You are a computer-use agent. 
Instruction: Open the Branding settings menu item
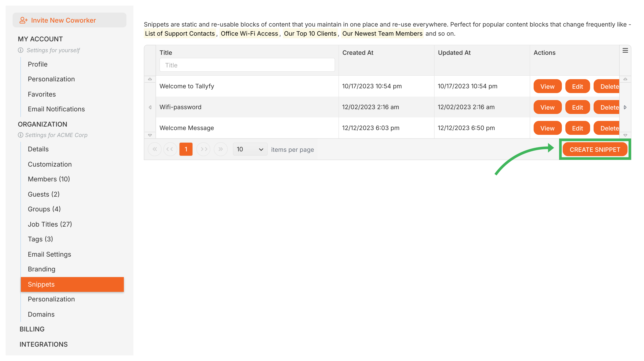pyautogui.click(x=41, y=269)
